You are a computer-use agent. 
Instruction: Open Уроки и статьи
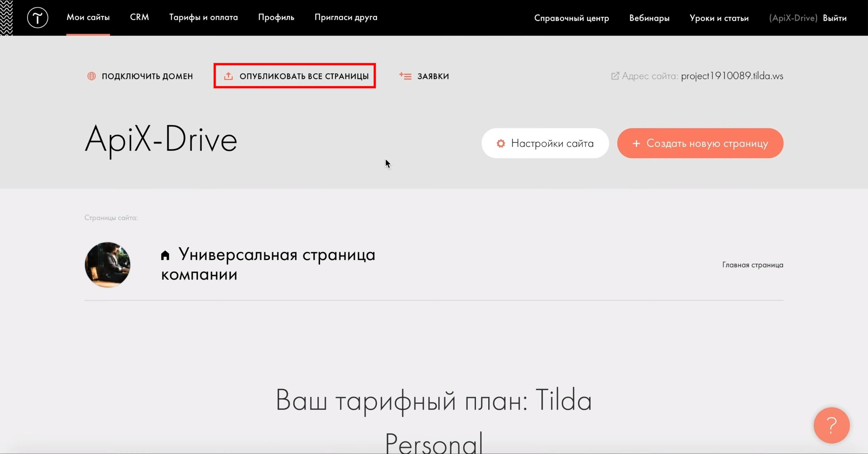click(719, 18)
